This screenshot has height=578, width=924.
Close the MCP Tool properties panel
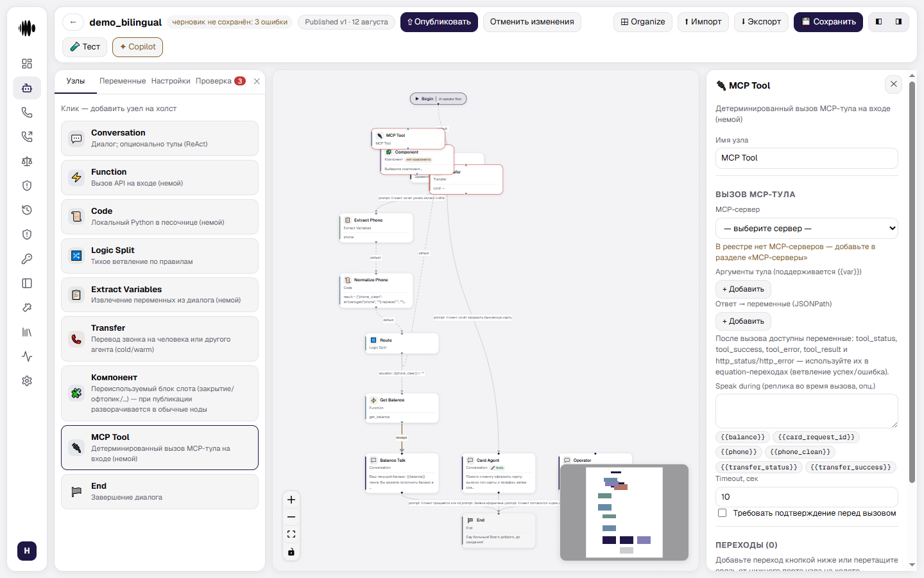click(x=894, y=84)
